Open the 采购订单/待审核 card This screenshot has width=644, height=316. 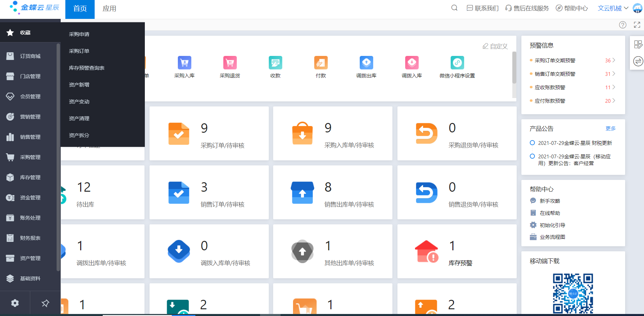[209, 134]
